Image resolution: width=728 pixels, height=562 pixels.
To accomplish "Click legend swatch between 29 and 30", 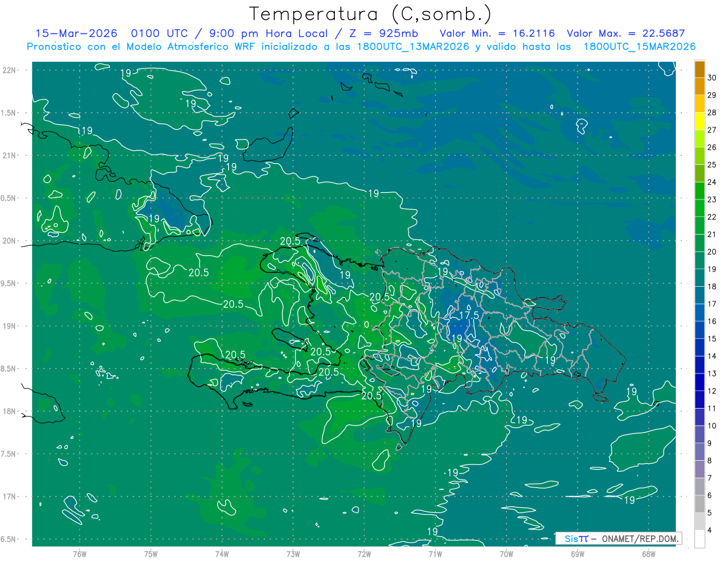I will tap(699, 86).
